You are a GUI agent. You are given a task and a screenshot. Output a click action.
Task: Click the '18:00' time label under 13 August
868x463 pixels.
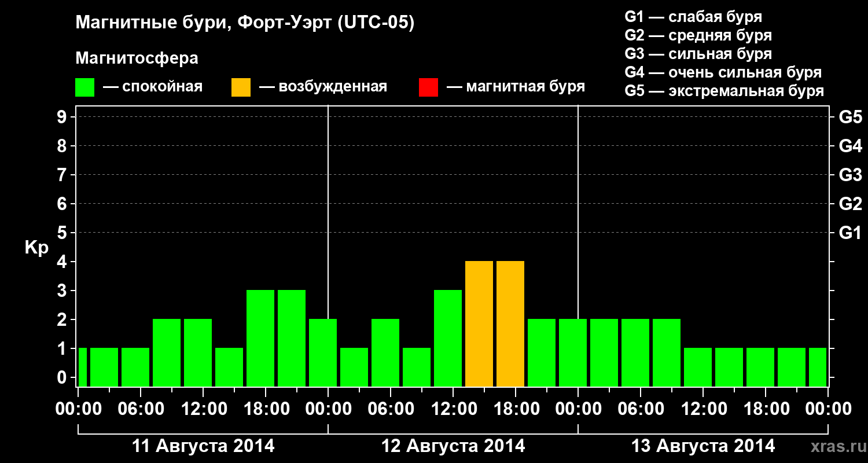point(766,409)
